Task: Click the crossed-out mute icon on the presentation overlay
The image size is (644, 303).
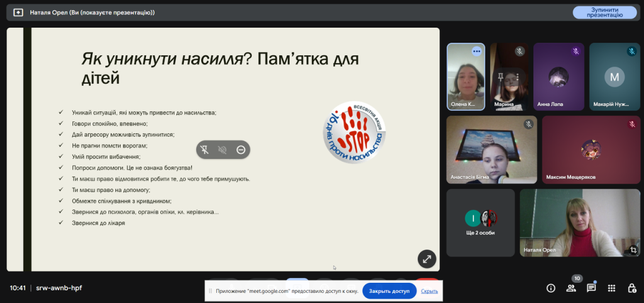Action: click(x=222, y=150)
